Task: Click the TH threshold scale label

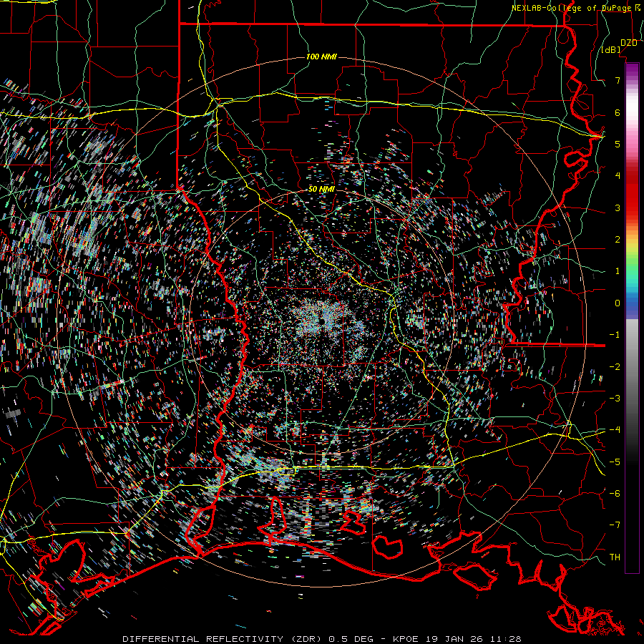Action: pyautogui.click(x=615, y=557)
